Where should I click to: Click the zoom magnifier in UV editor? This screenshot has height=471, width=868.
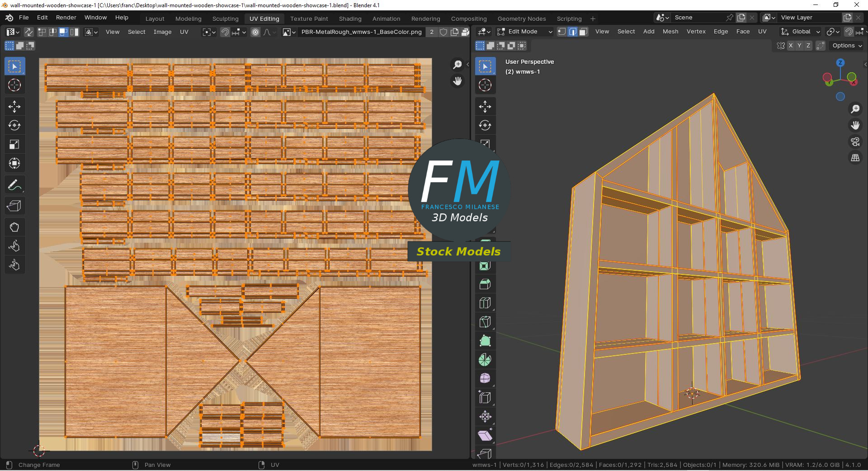click(x=458, y=65)
